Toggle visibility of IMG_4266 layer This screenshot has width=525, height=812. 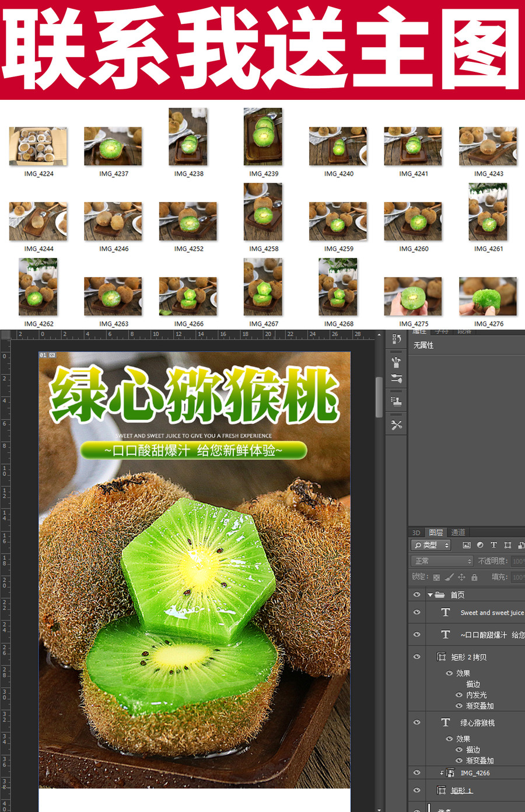(x=416, y=773)
